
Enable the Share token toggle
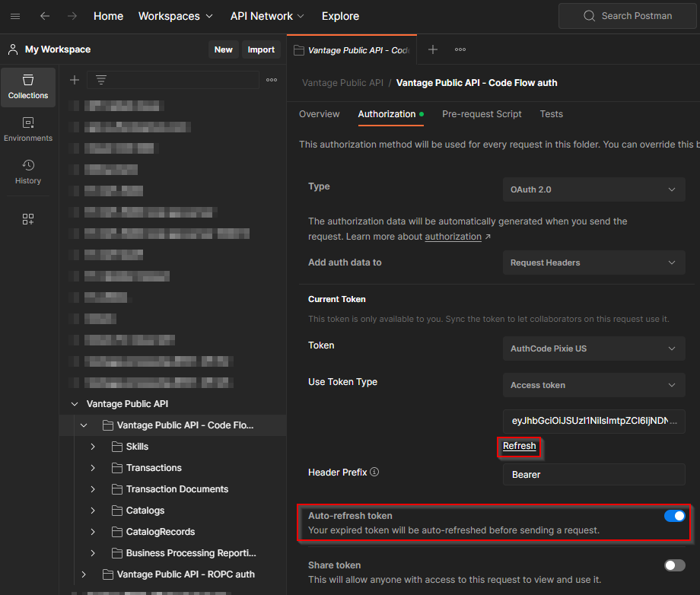[x=674, y=565]
